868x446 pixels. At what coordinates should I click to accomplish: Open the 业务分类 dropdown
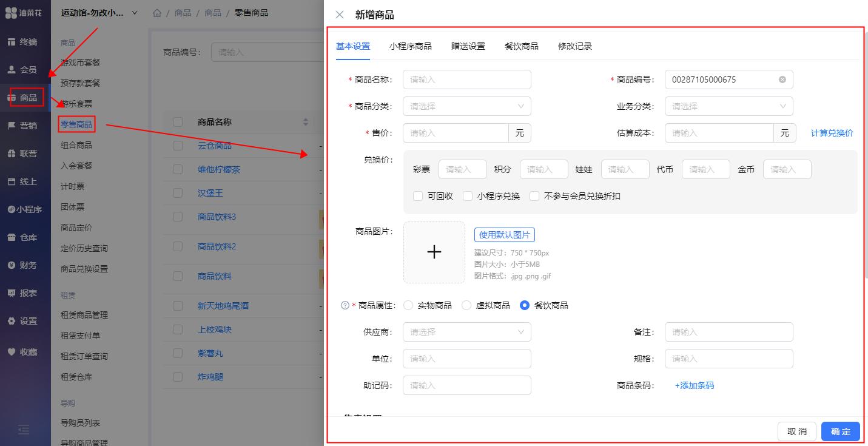tap(729, 106)
